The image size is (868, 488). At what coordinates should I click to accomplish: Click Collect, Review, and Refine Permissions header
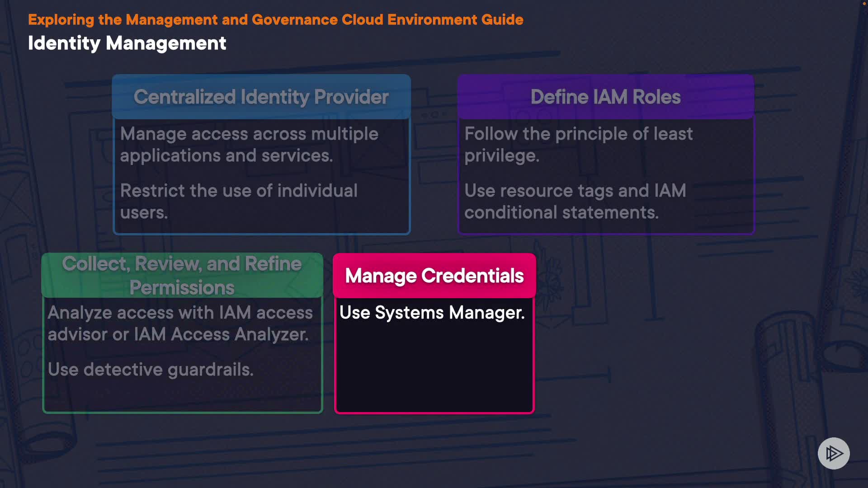point(182,275)
